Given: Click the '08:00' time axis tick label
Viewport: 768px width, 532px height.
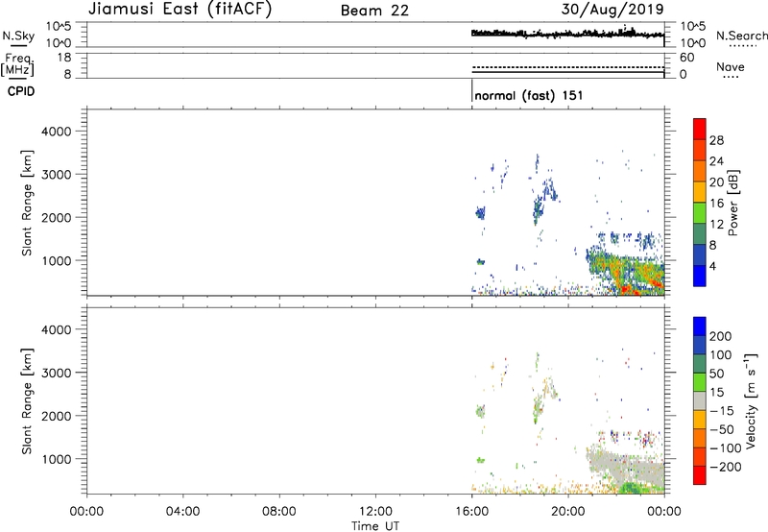Looking at the screenshot, I should [279, 512].
